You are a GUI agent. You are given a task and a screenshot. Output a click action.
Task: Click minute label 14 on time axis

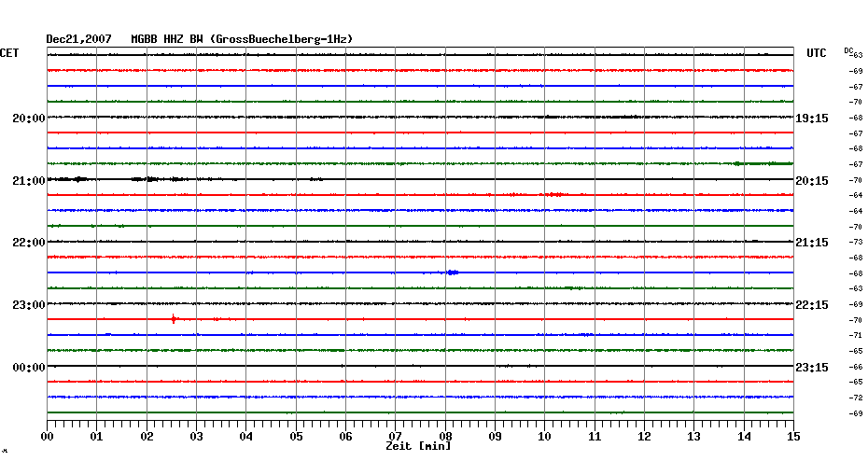pyautogui.click(x=744, y=437)
